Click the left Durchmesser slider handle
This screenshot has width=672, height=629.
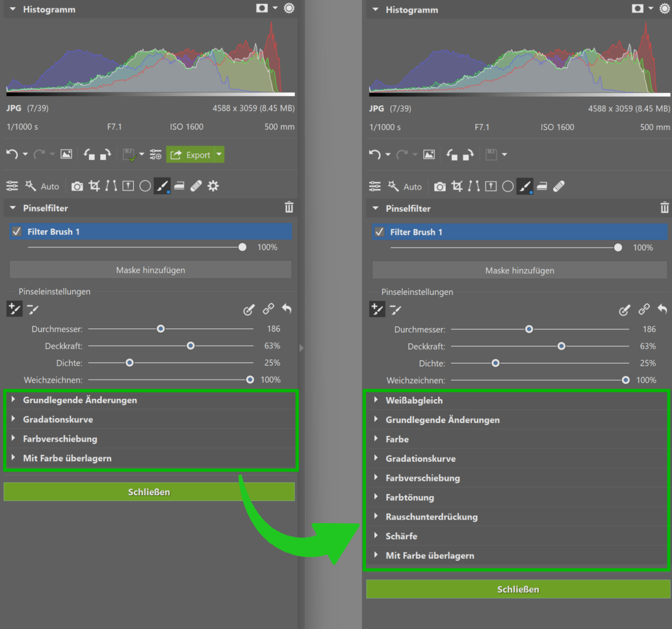pos(161,329)
